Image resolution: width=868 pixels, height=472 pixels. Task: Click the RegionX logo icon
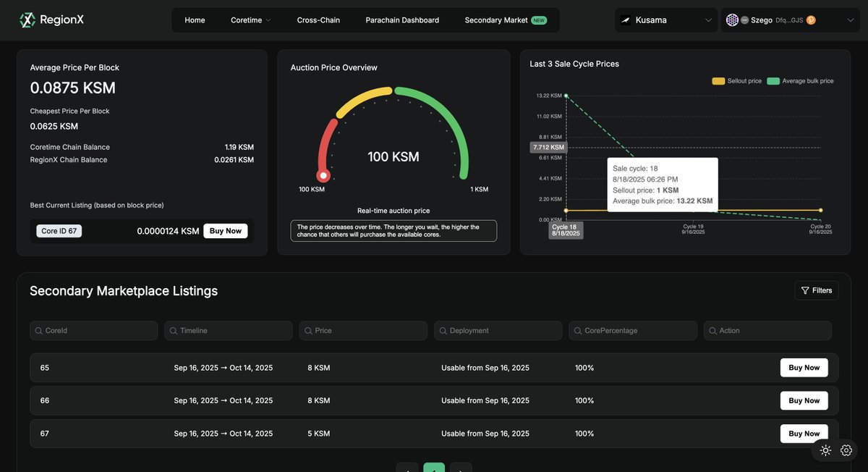(27, 20)
